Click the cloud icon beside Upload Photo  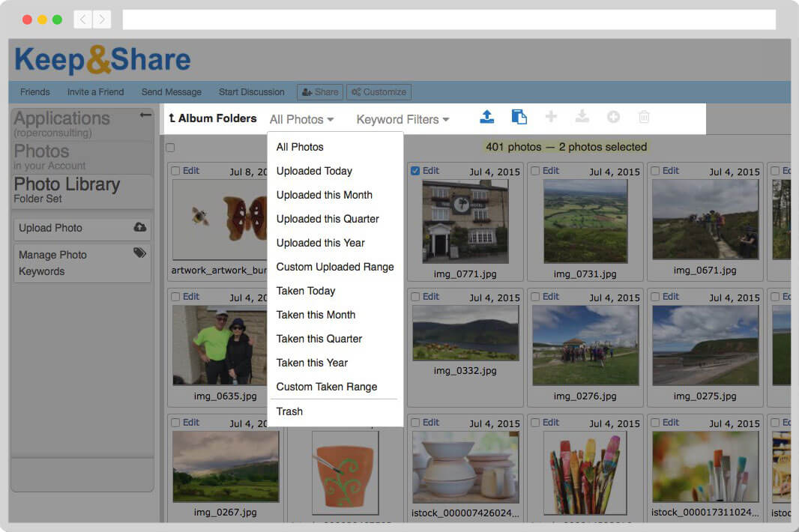[139, 227]
